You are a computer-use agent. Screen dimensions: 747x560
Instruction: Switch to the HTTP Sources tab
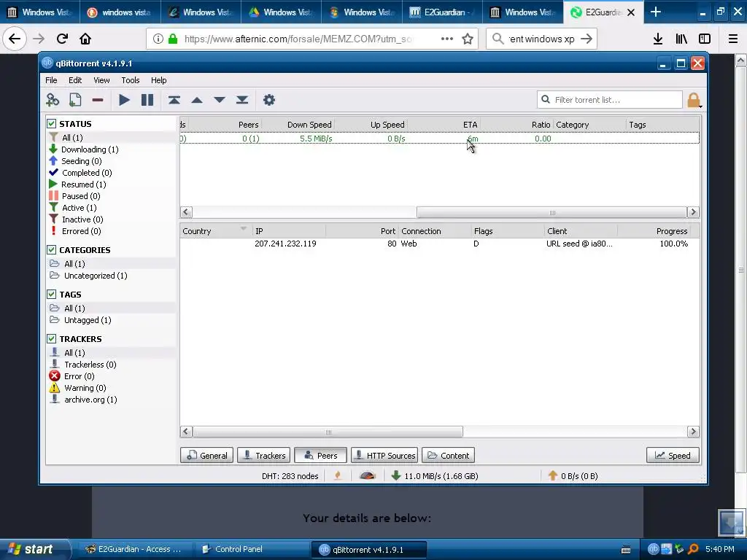384,455
